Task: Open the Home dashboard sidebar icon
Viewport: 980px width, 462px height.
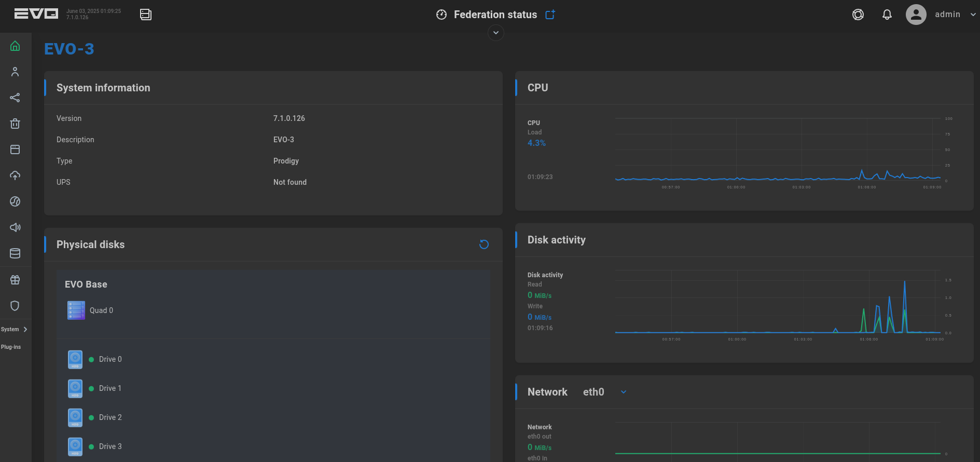Action: pos(15,46)
